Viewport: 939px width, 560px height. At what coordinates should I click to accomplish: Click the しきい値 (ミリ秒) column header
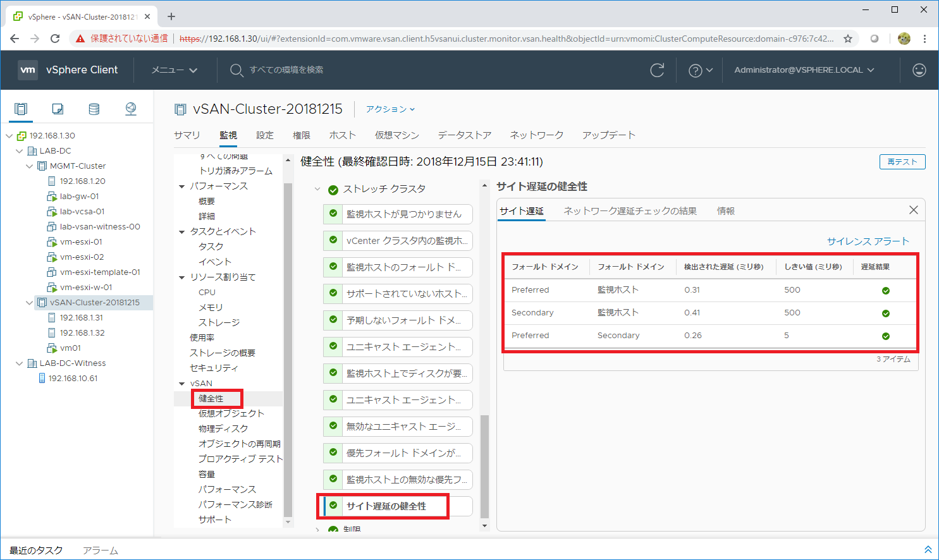[x=813, y=267]
